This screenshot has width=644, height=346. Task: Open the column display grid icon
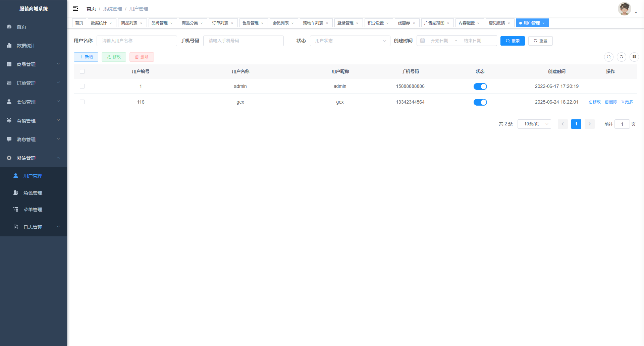(x=634, y=57)
